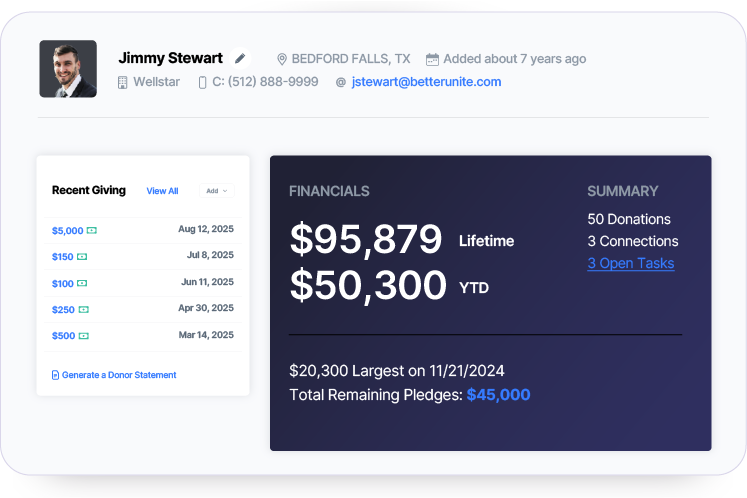
Task: Click the mobile phone icon by the number
Action: click(203, 82)
